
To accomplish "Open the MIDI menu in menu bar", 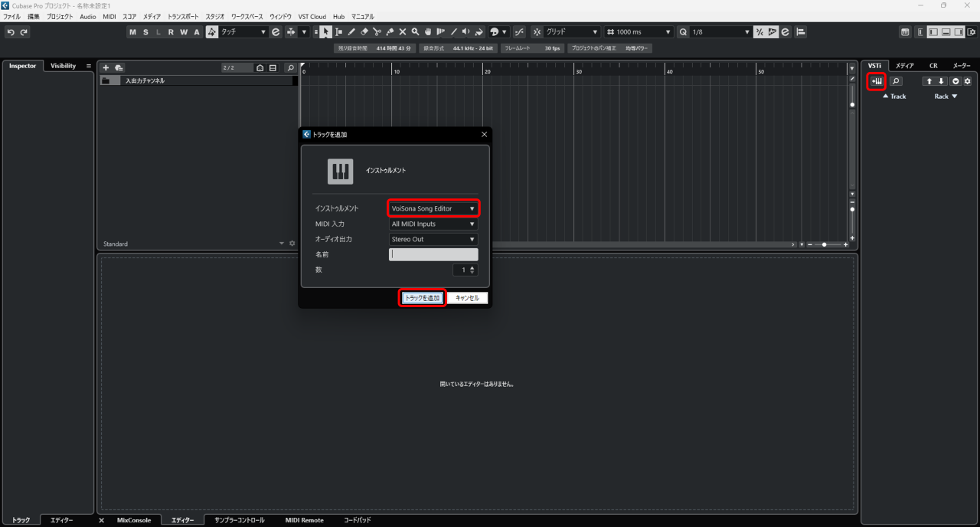I will click(x=109, y=16).
